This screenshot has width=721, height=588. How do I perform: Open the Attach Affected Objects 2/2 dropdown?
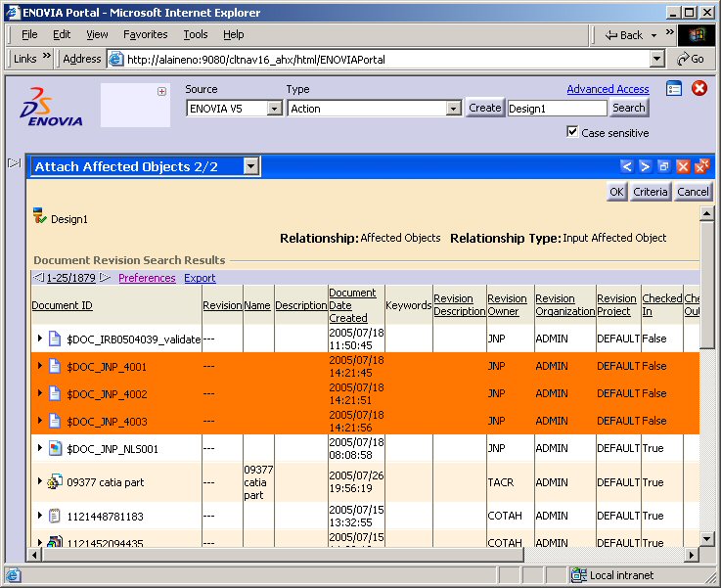click(251, 166)
